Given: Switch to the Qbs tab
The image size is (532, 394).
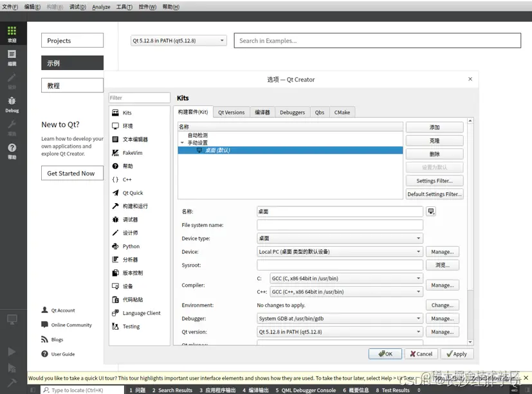Looking at the screenshot, I should 320,112.
